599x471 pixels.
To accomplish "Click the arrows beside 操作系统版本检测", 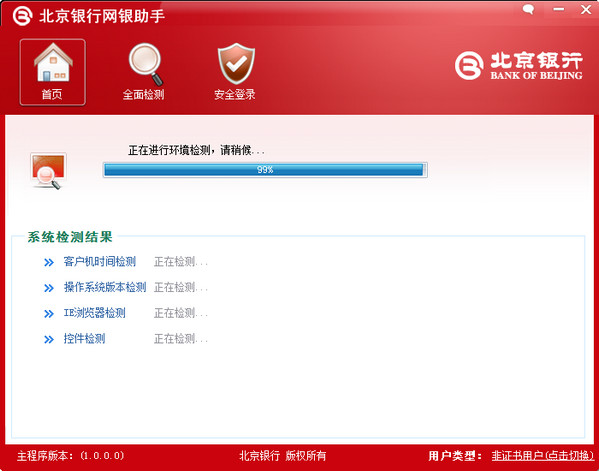I will tap(49, 288).
